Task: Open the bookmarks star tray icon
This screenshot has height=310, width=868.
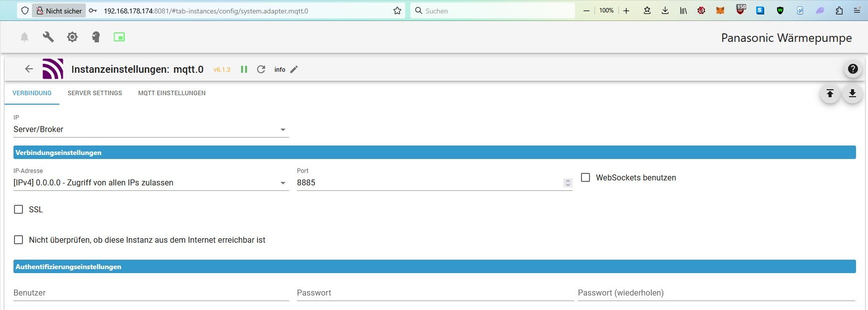Action: (x=647, y=10)
